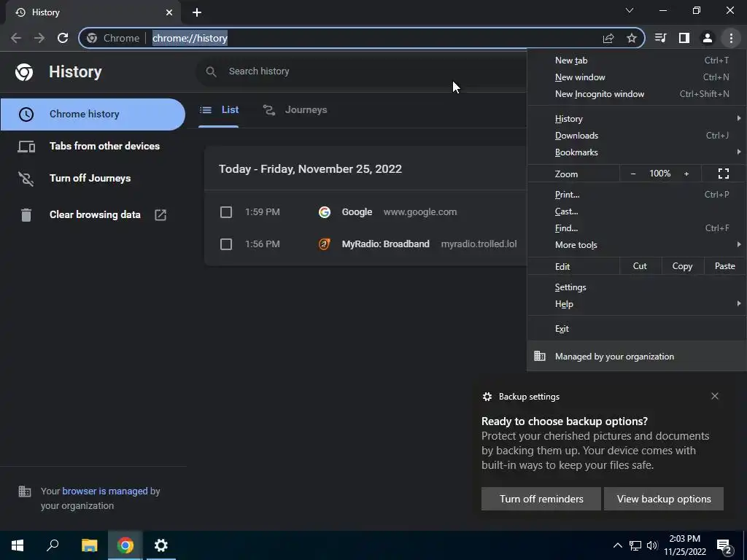Select New tab menu item
This screenshot has height=560, width=747.
(637, 61)
